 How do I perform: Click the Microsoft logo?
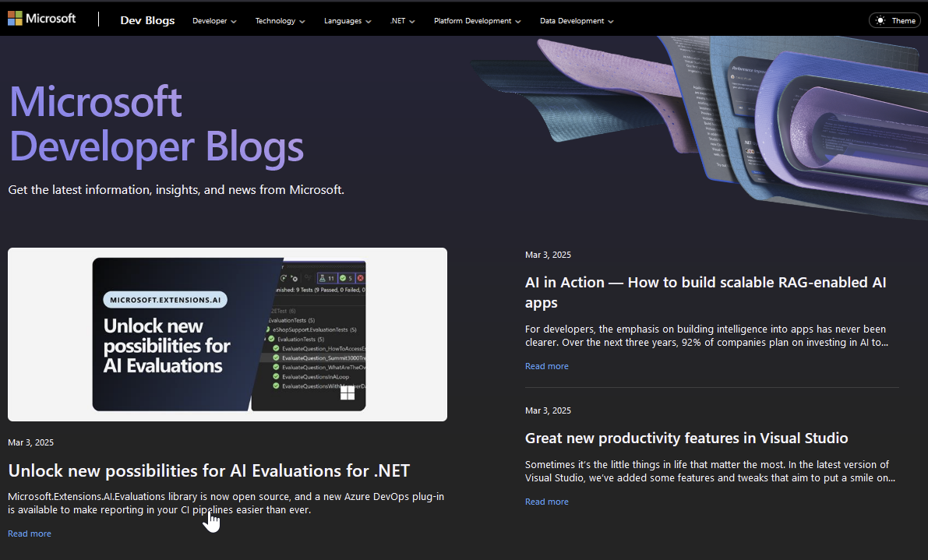[x=42, y=19]
